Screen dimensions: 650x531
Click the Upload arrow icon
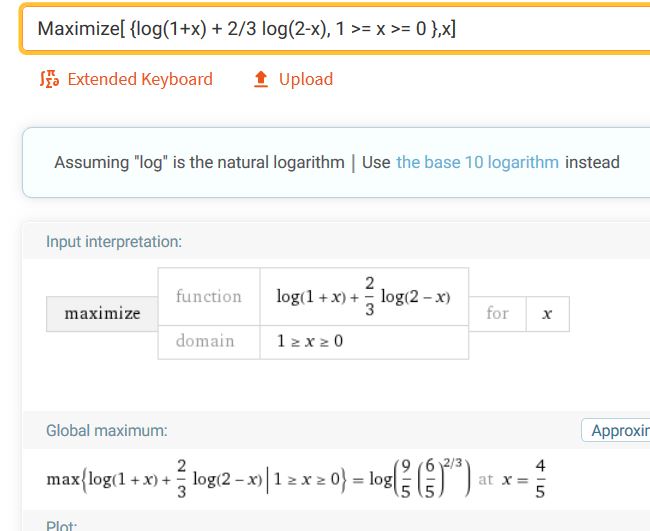(262, 79)
